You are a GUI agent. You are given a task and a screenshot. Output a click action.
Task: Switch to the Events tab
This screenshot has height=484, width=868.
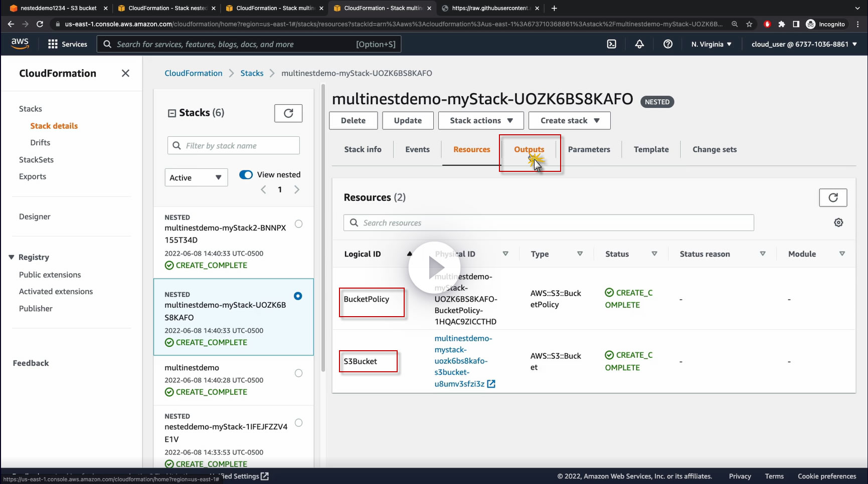(x=417, y=149)
